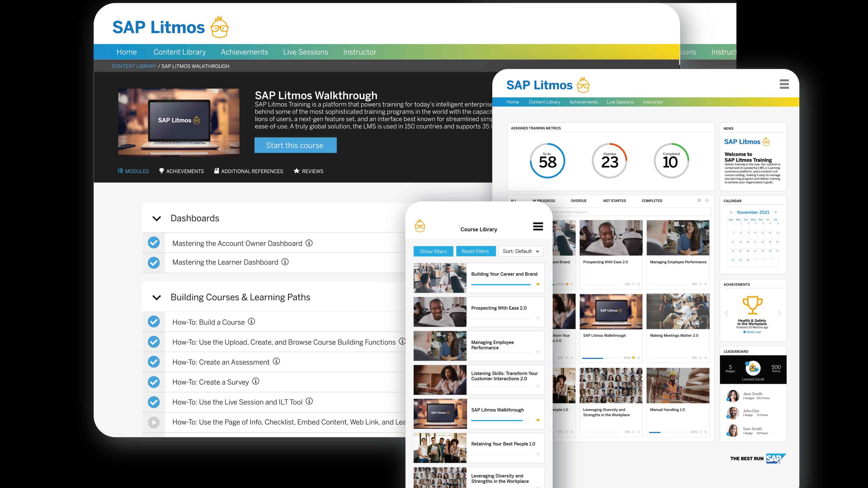The image size is (868, 488).
Task: Expand the Dashboards section collapse arrow
Action: (x=156, y=218)
